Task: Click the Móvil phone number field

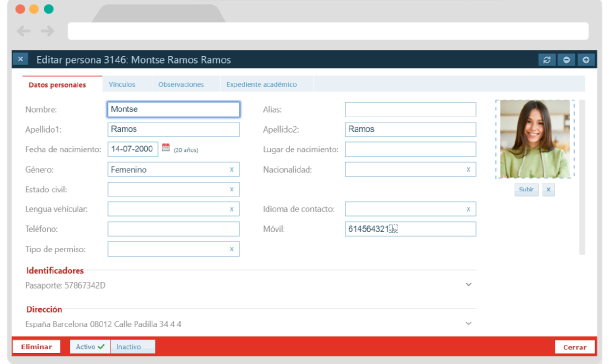Action: (411, 229)
